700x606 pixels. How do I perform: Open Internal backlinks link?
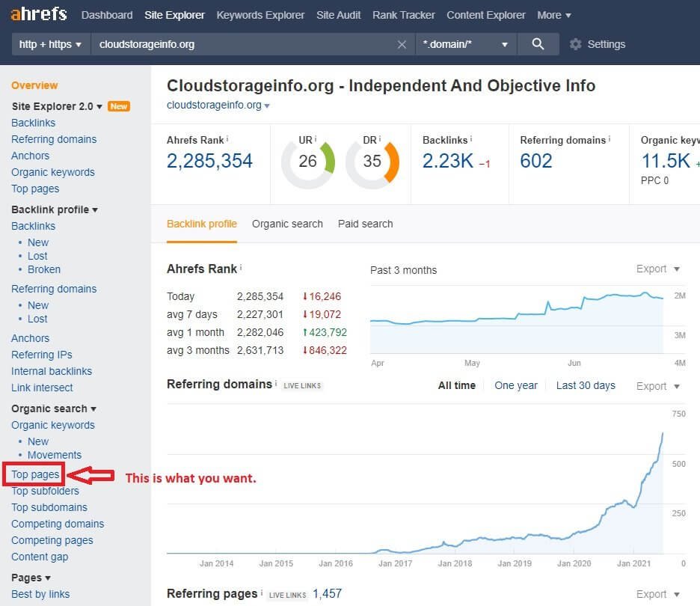[x=52, y=371]
